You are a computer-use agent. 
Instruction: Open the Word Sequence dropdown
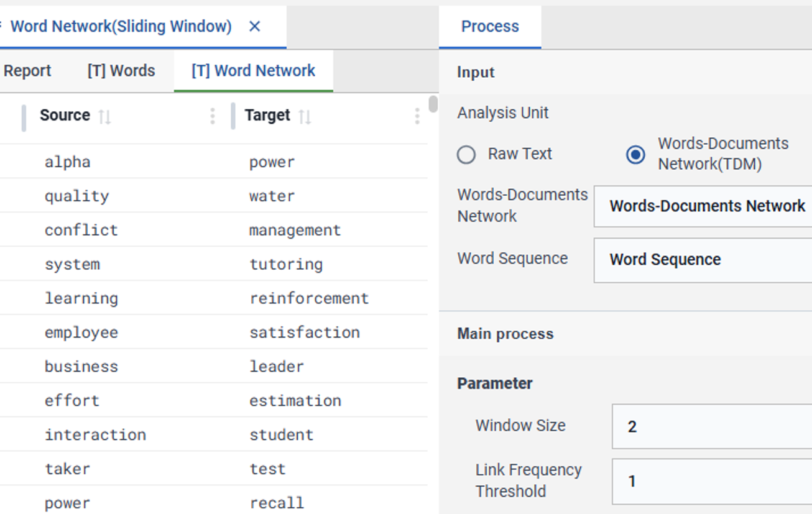(x=703, y=260)
